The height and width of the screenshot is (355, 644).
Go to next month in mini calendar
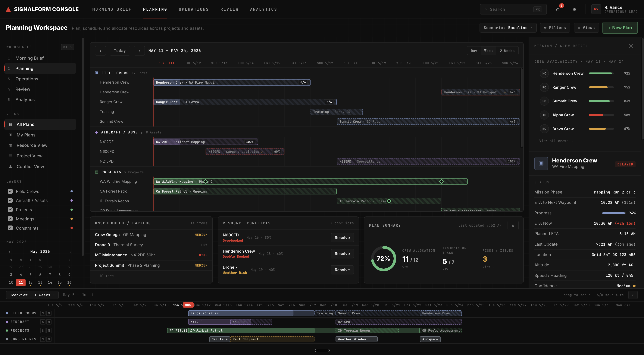pos(71,252)
